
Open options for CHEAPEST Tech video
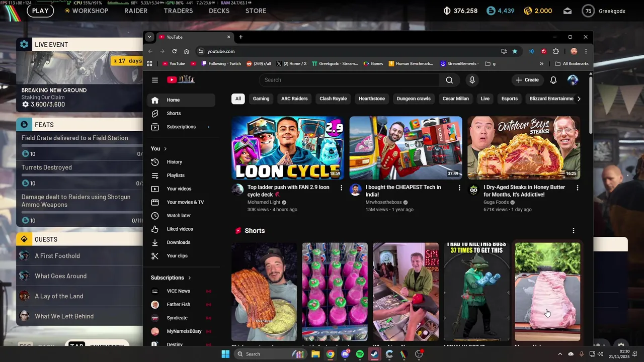459,188
